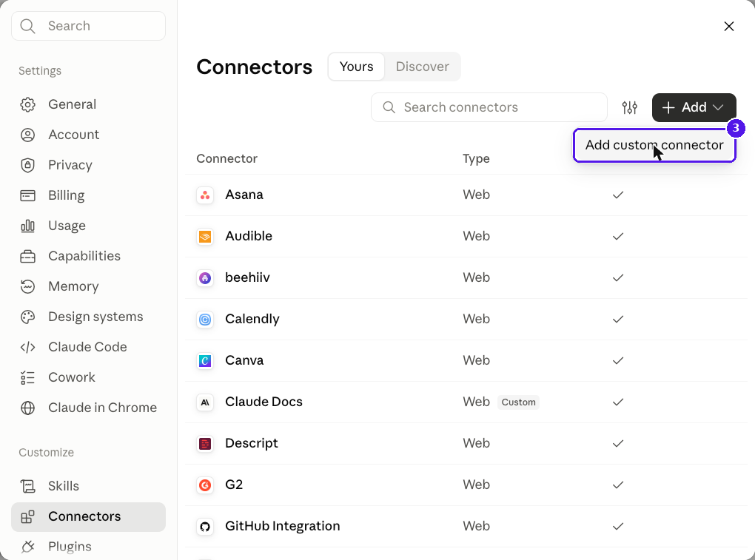755x560 pixels.
Task: Click the Cowork checklist icon
Action: 28,377
